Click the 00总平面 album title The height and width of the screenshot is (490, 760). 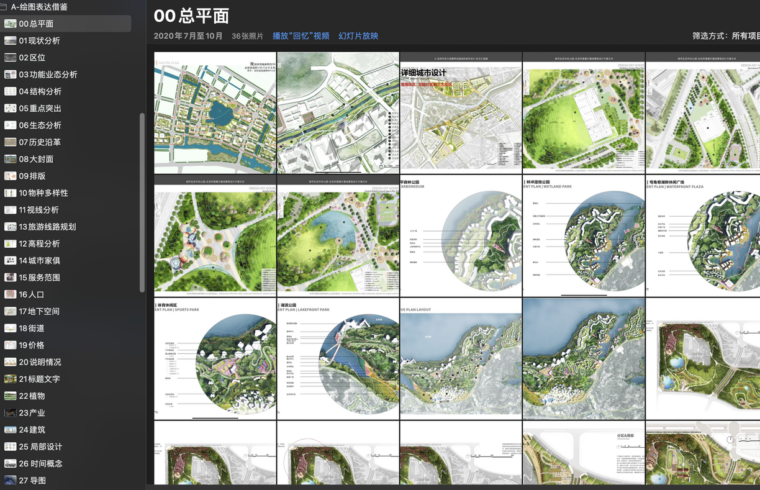(191, 16)
